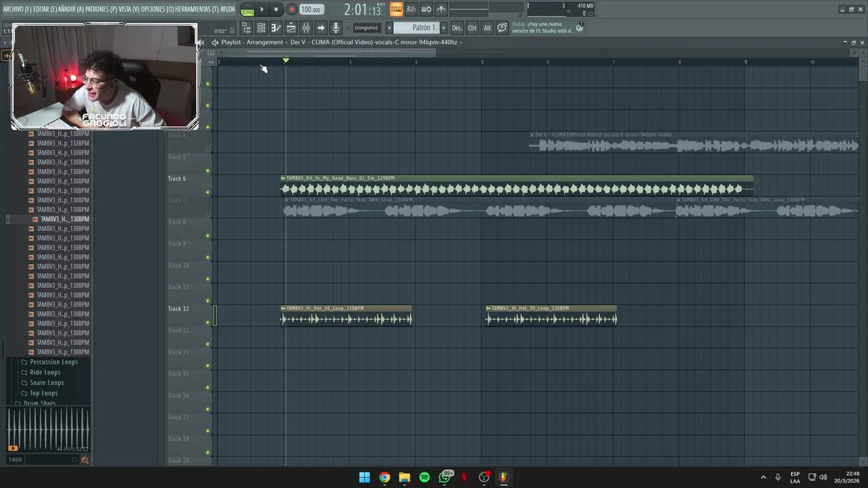
Task: Select highlighted TAMBV3_H..._130BPM sample in browser
Action: (x=61, y=219)
